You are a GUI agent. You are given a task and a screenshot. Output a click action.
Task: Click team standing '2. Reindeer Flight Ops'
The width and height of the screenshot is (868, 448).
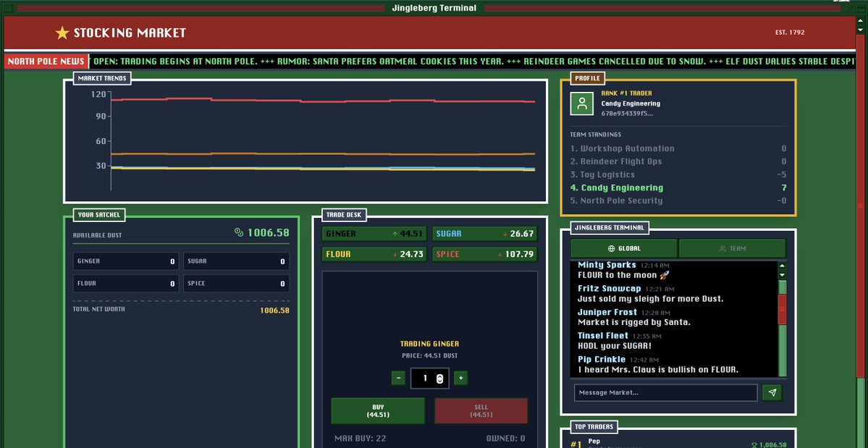pyautogui.click(x=678, y=161)
